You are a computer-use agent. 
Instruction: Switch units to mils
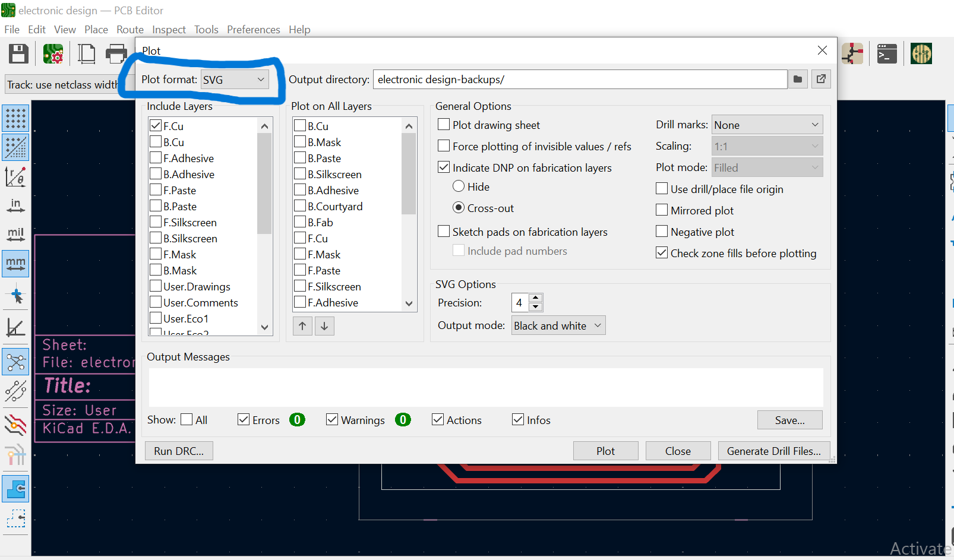(x=15, y=234)
